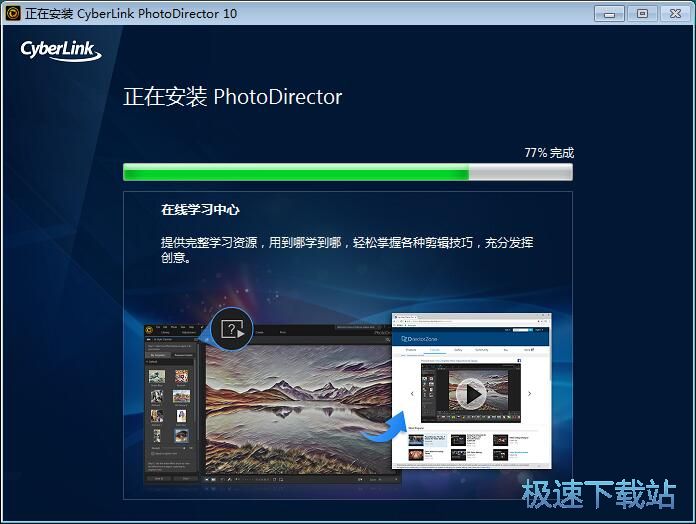696x524 pixels.
Task: Click the stylized mountain landscape preview image
Action: point(298,410)
